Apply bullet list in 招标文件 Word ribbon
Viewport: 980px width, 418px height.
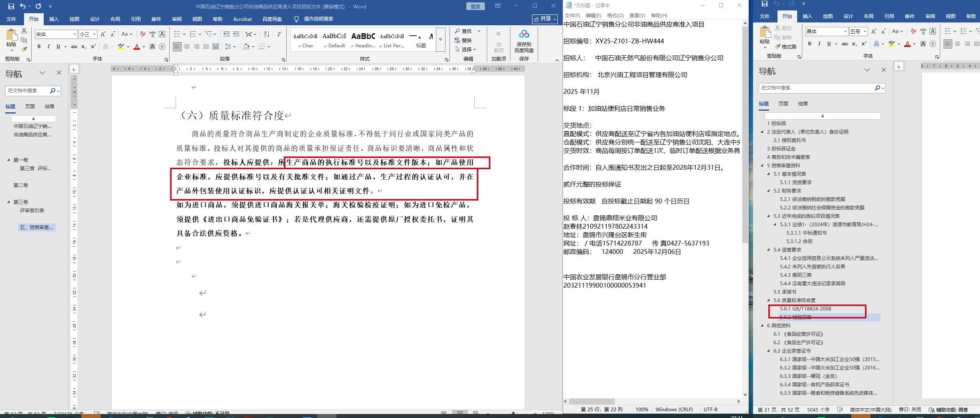click(x=177, y=34)
